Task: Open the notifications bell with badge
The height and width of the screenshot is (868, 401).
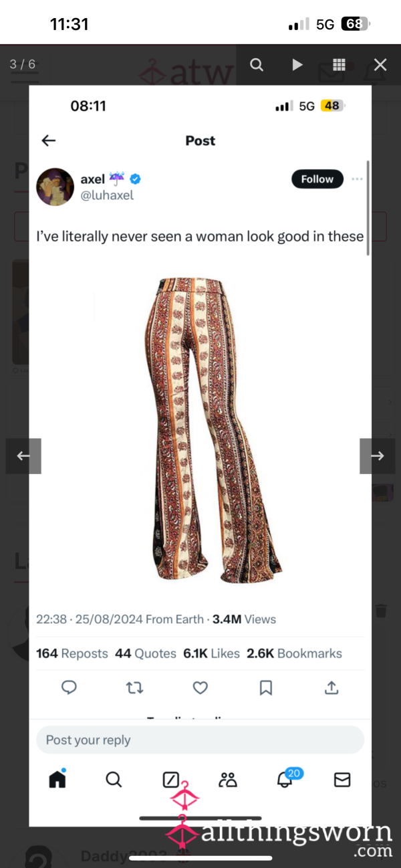Action: (x=286, y=778)
